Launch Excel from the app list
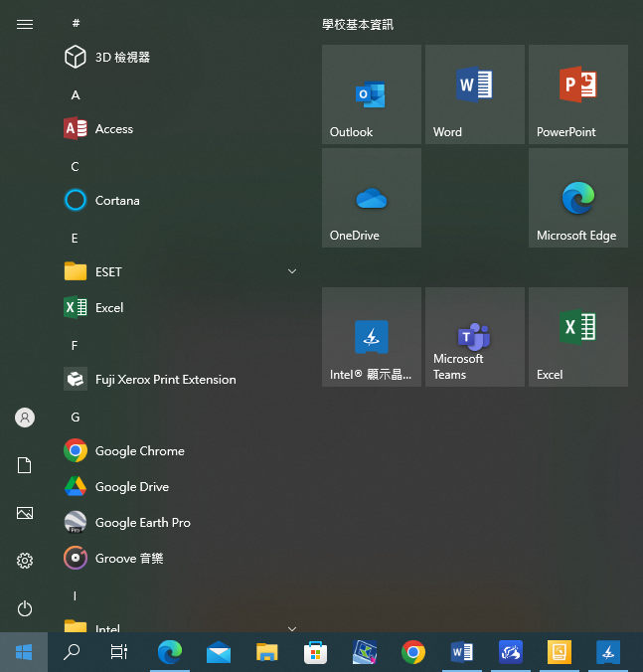The height and width of the screenshot is (672, 643). [x=180, y=307]
